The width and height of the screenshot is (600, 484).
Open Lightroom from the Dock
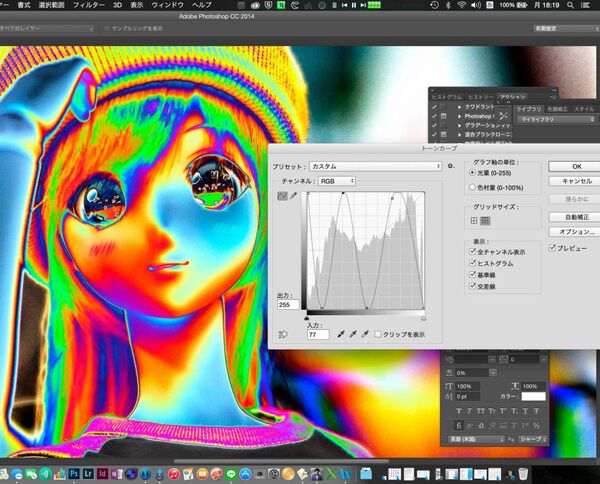[x=88, y=474]
